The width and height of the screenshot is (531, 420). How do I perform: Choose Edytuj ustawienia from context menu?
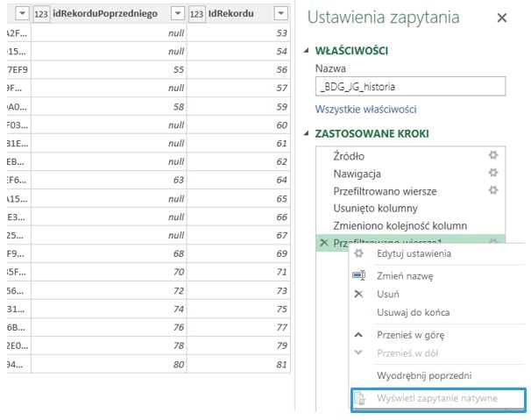click(x=414, y=253)
